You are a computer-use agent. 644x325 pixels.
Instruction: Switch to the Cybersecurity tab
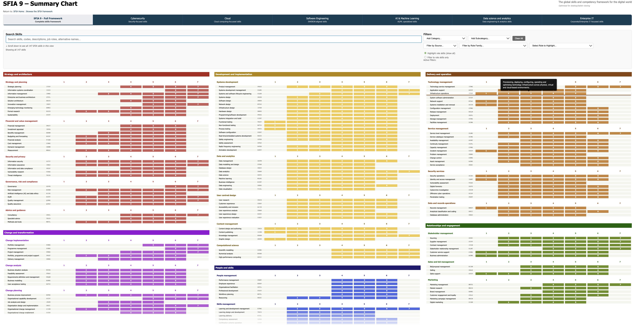coord(137,20)
